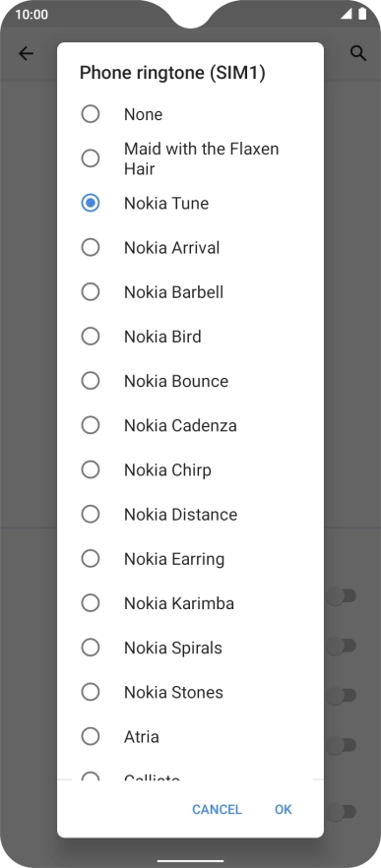Select the Nokia Chirp ringtone
The width and height of the screenshot is (381, 868).
coord(190,470)
